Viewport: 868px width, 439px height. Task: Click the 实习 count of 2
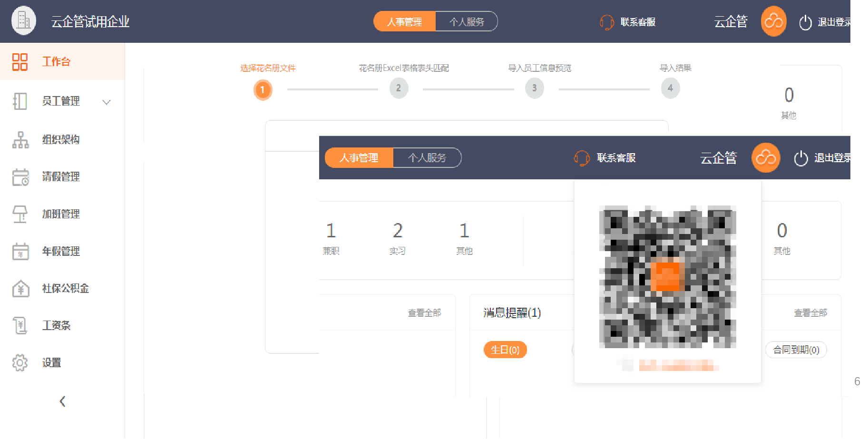pyautogui.click(x=398, y=231)
